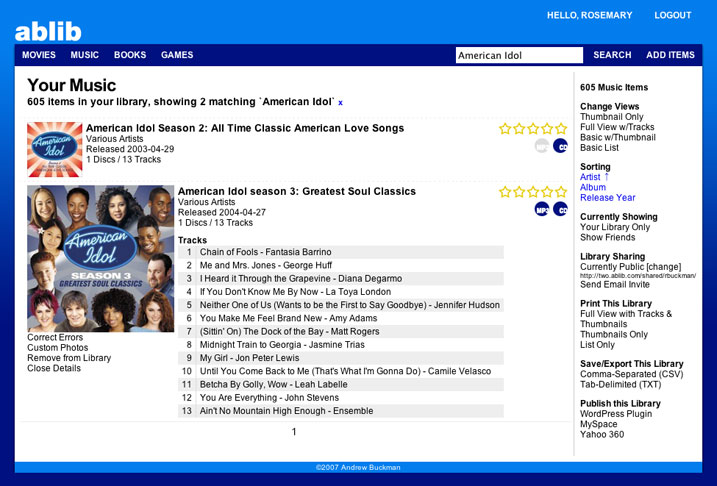Click the fourth rating star for Season 2 album

[x=547, y=128]
